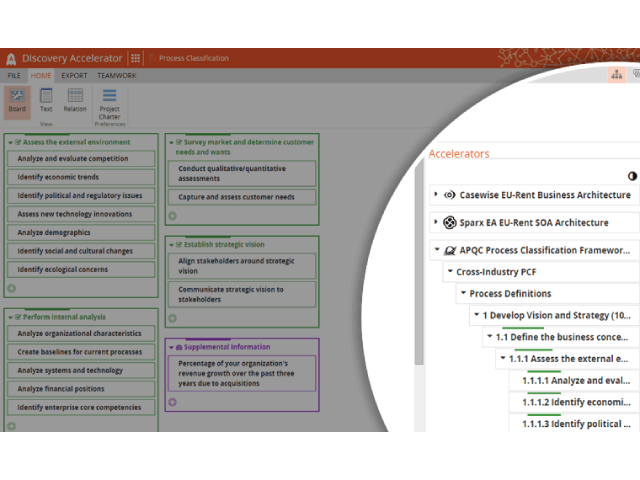This screenshot has height=480, width=640.
Task: Open Identify ecological concerns card
Action: (x=81, y=270)
